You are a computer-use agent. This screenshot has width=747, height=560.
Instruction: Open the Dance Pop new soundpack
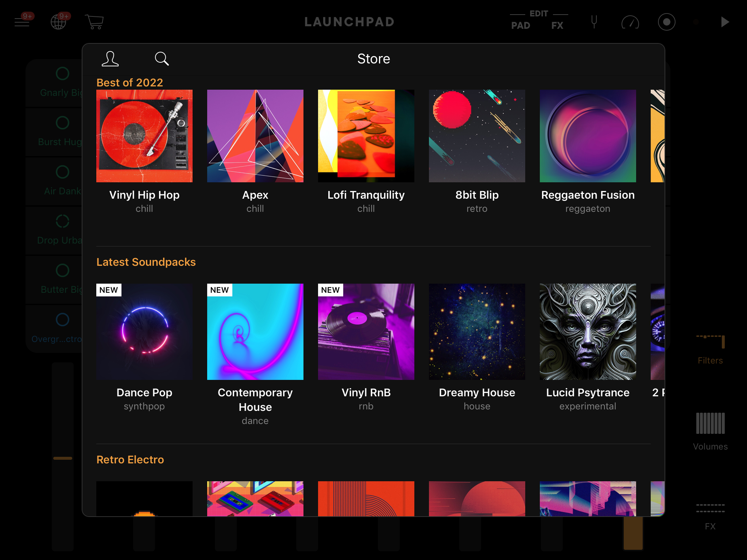[x=144, y=332]
